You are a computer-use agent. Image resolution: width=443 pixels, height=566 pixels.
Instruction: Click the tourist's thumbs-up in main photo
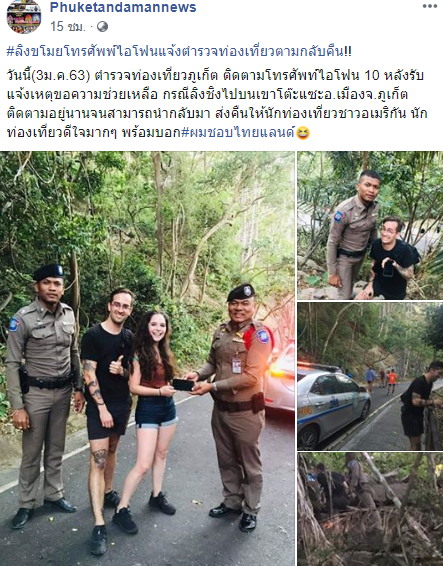click(x=116, y=366)
